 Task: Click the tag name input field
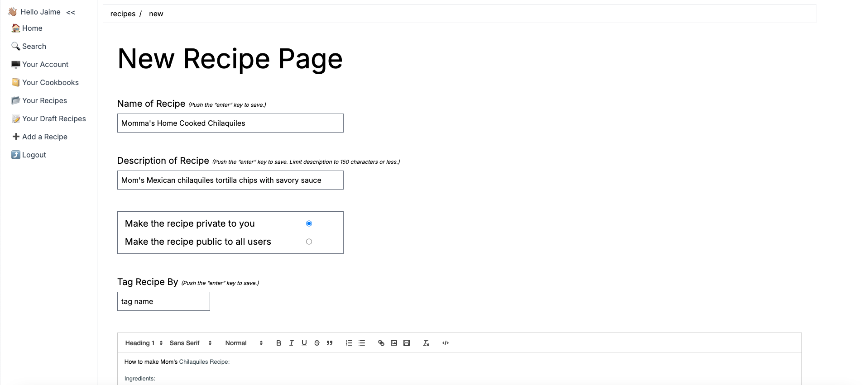pos(163,301)
